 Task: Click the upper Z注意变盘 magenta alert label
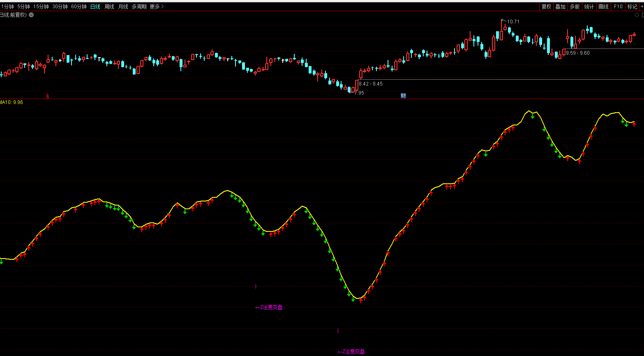coord(269,307)
